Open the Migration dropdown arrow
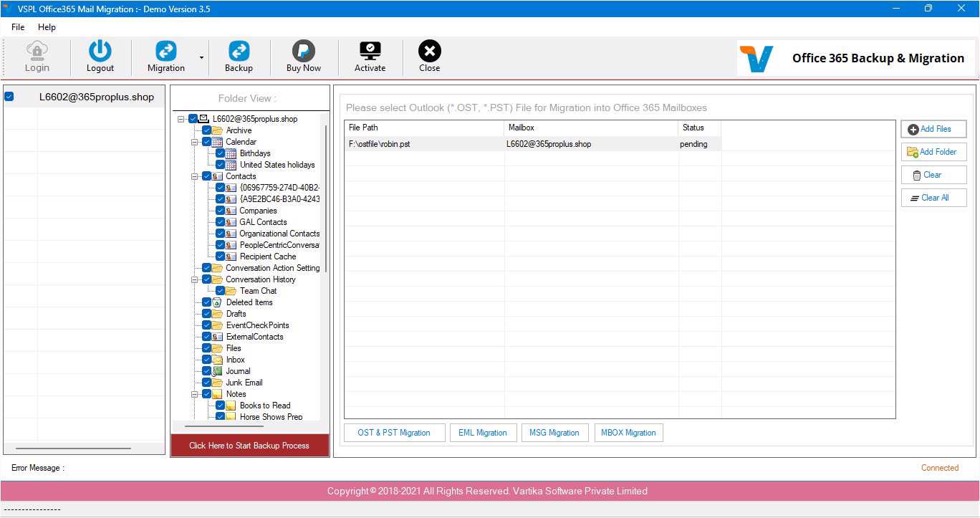The width and height of the screenshot is (980, 518). click(201, 57)
